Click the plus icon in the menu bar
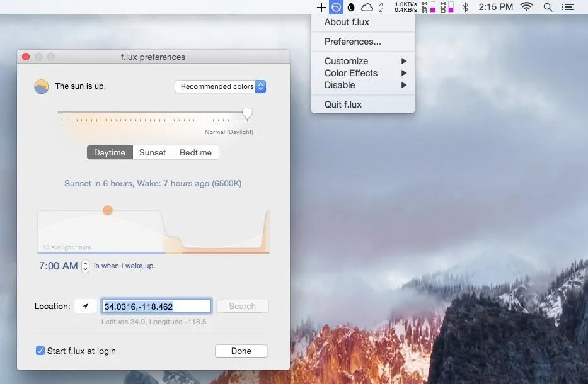 (321, 7)
